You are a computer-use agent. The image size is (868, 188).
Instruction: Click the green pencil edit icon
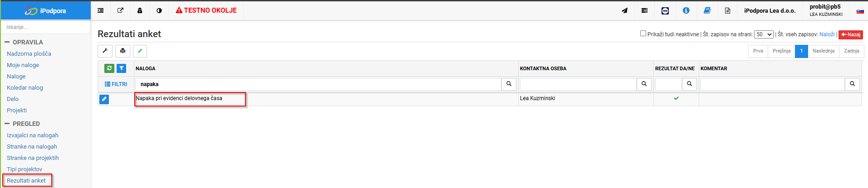pyautogui.click(x=140, y=51)
